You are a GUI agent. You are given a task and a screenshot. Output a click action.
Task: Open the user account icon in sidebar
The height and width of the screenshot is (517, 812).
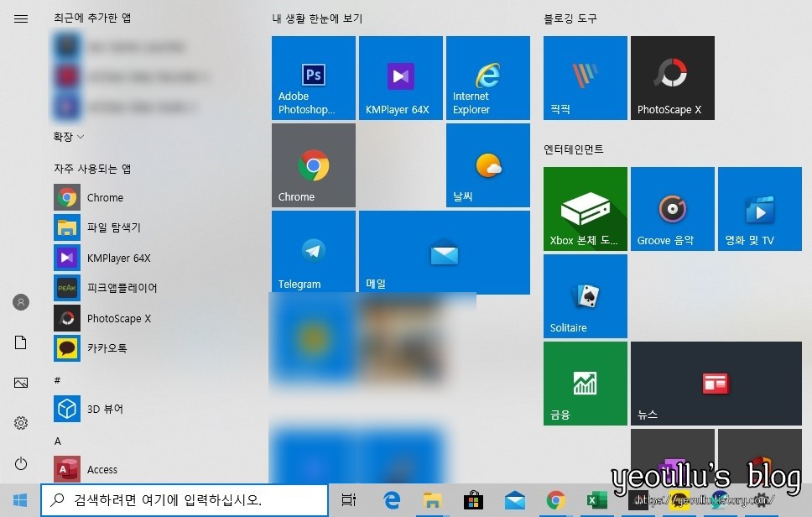[x=21, y=302]
